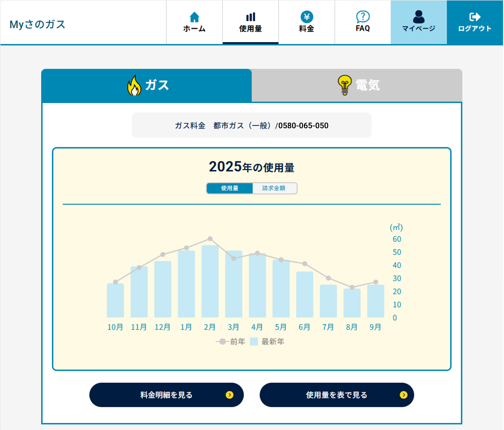The width and height of the screenshot is (504, 430).
Task: Select the 使用量 bar chart icon
Action: coord(250,16)
